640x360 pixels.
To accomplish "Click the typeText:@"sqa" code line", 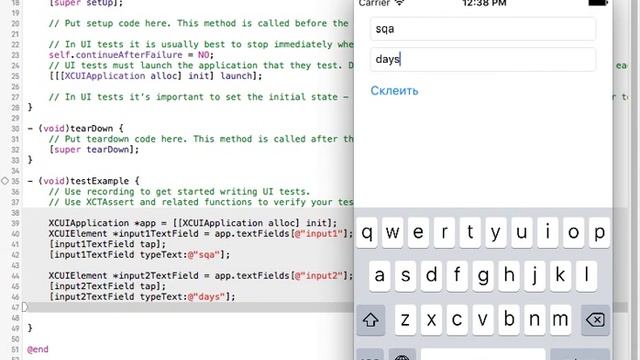I will pyautogui.click(x=139, y=255).
